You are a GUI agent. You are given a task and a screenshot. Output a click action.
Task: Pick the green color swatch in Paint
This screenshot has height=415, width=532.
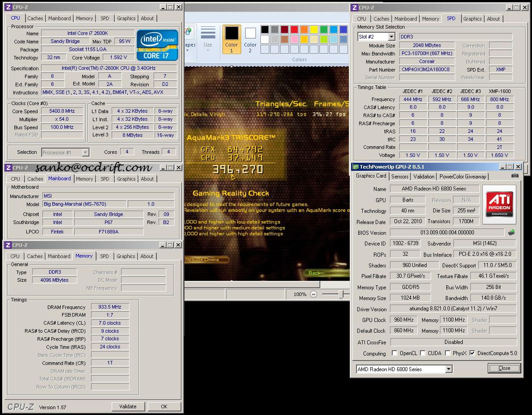pos(324,30)
